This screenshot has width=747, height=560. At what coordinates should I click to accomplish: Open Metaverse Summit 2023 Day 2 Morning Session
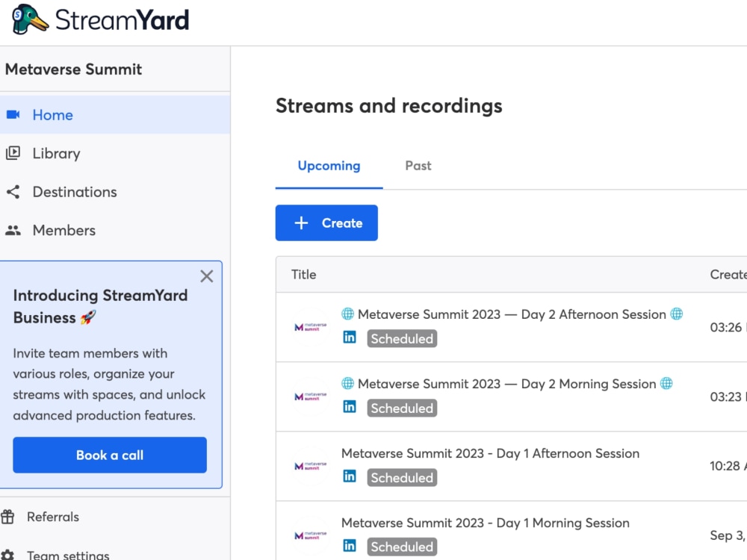pos(506,384)
